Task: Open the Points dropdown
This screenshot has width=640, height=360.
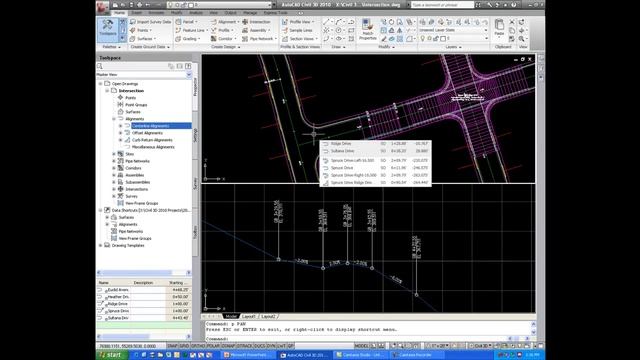Action: tap(141, 30)
